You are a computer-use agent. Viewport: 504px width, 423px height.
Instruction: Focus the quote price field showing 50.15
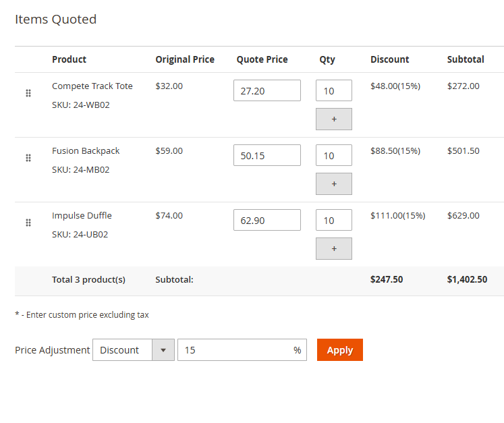click(x=267, y=155)
